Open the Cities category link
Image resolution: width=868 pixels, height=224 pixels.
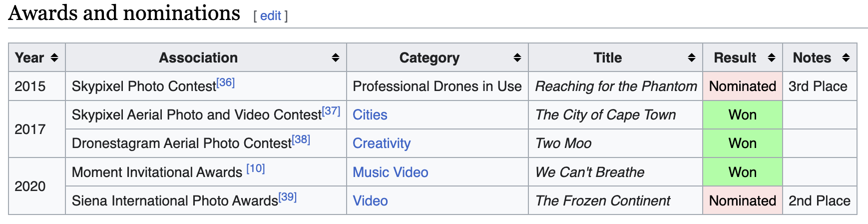click(x=370, y=115)
